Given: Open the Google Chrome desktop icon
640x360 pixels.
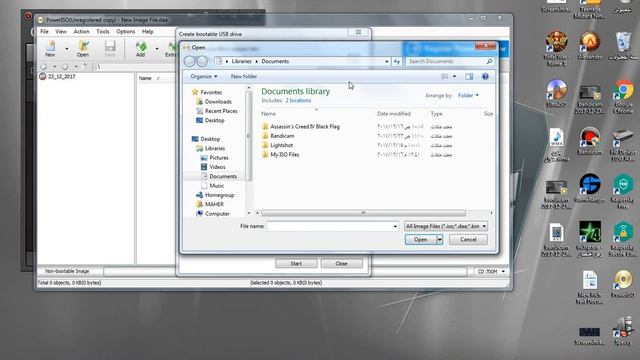Looking at the screenshot, I should coord(623,96).
